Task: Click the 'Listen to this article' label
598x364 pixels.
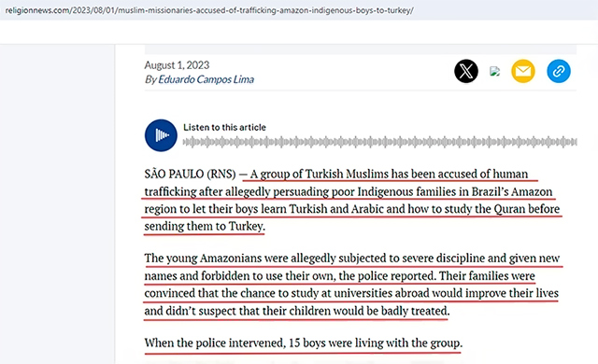Action: [224, 127]
